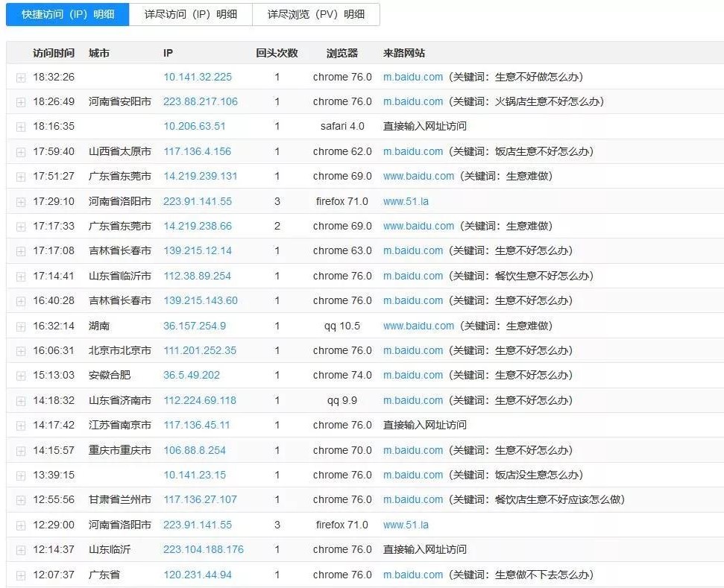Open IP link 14.219.238.66

click(x=198, y=226)
